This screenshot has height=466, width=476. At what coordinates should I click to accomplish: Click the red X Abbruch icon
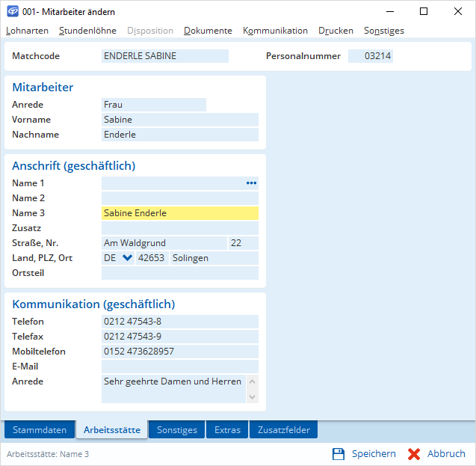[x=414, y=454]
